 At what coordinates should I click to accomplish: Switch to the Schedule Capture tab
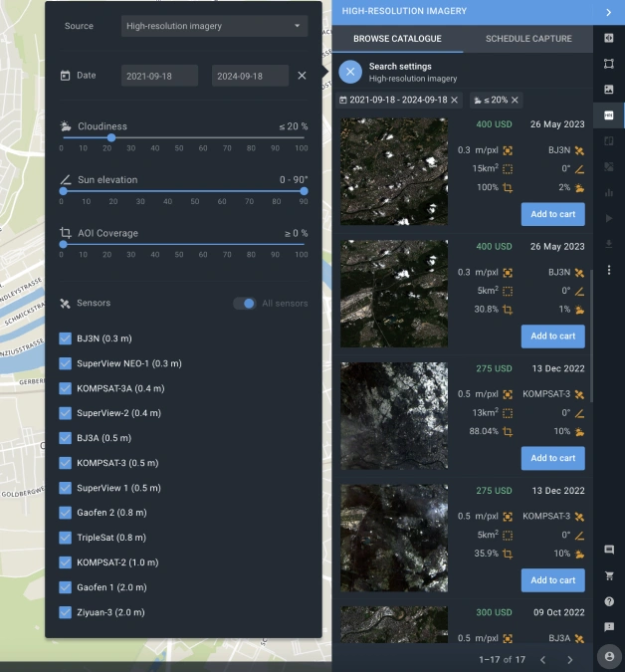click(528, 39)
